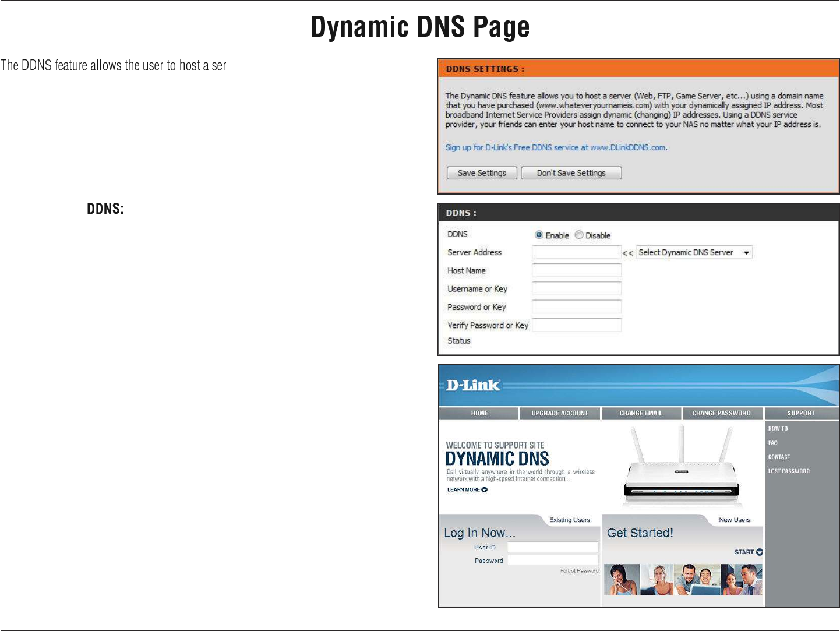Click the white router product image
This screenshot has height=631, width=840.
click(x=681, y=467)
